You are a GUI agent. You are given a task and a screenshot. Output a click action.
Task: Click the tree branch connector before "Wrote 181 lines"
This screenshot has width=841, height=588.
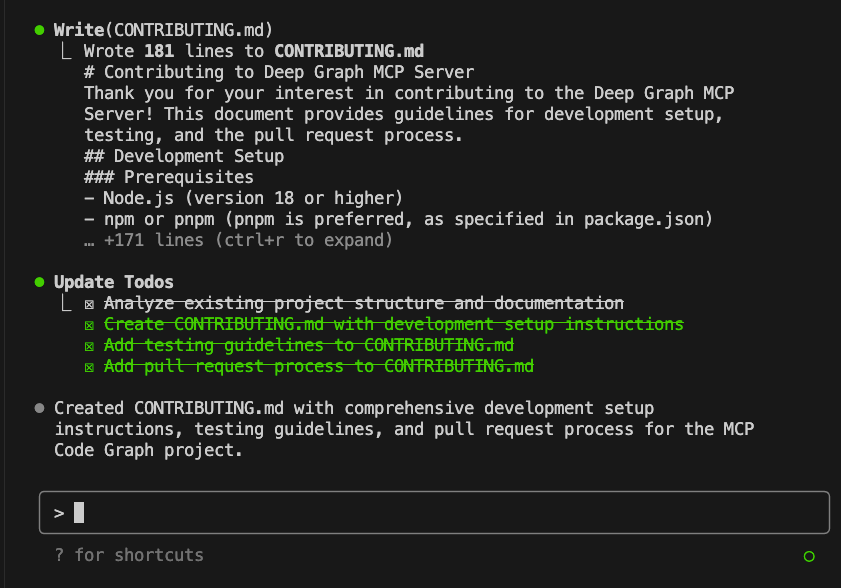point(69,51)
